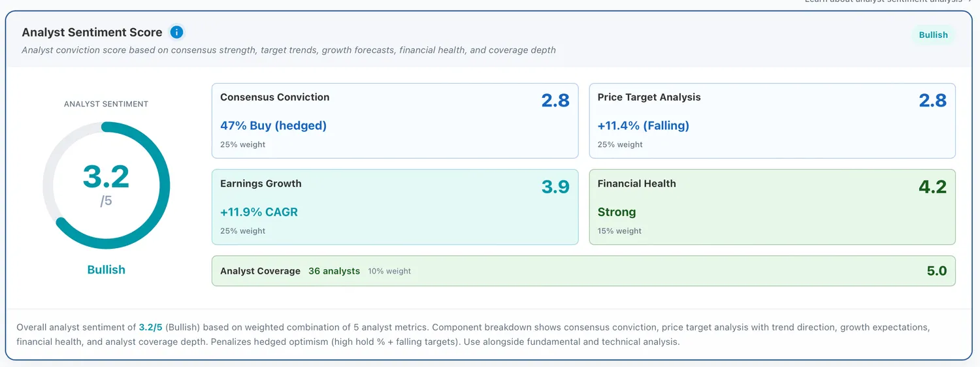Click the Bullish label under the gauge
Image resolution: width=980 pixels, height=367 pixels.
[x=106, y=270]
